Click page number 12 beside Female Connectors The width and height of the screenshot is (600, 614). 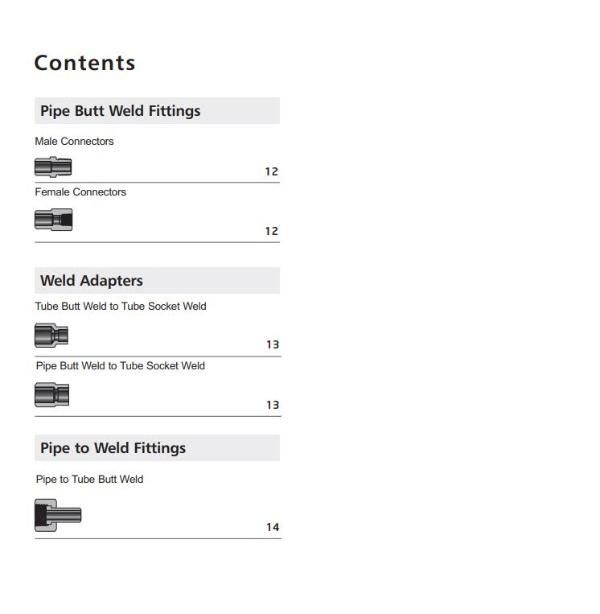click(272, 231)
